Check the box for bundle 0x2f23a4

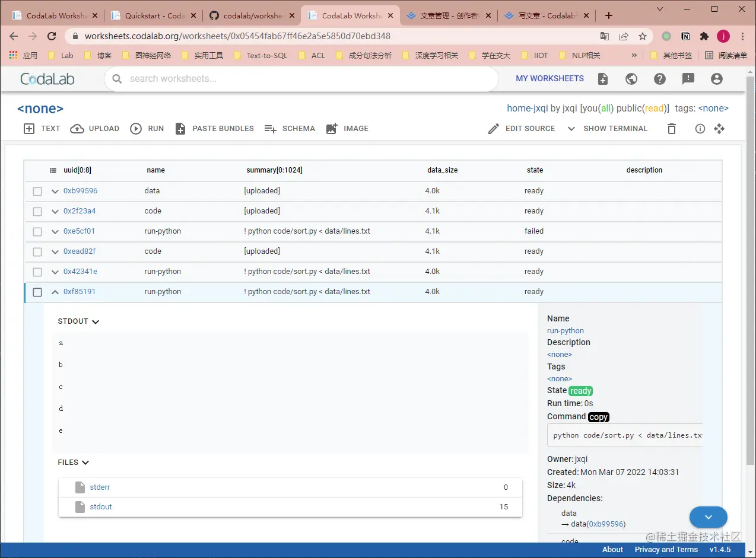(x=37, y=212)
